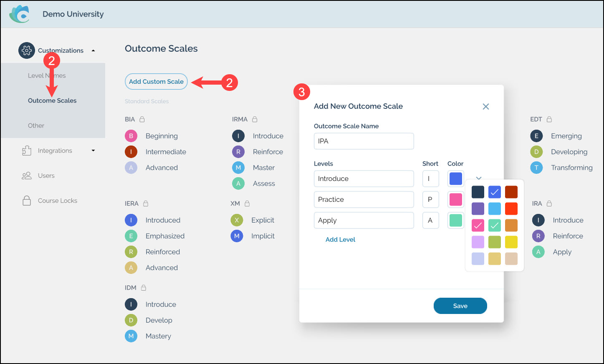Pick the bright orange-red palette color
Screen dimensions: 604x364
coord(511,208)
